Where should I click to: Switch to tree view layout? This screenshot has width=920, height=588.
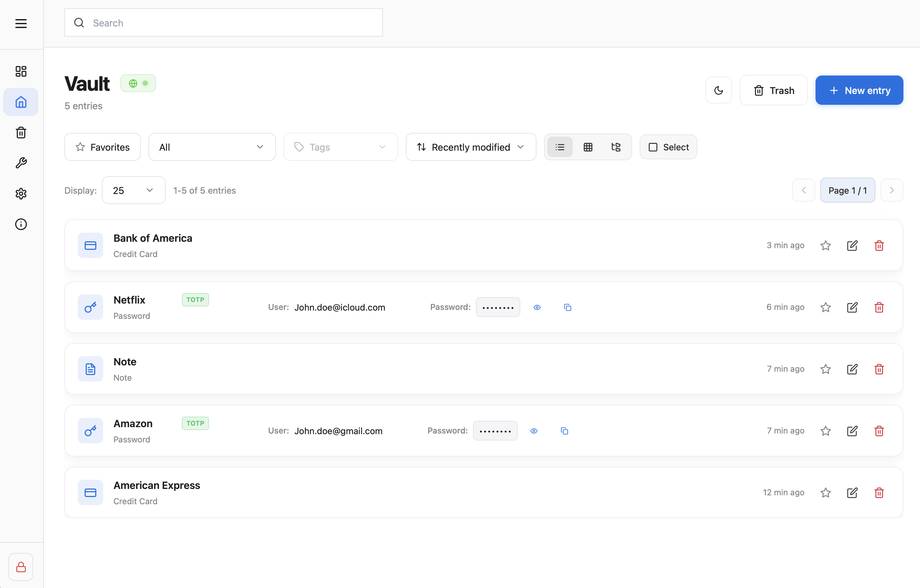[x=615, y=147]
